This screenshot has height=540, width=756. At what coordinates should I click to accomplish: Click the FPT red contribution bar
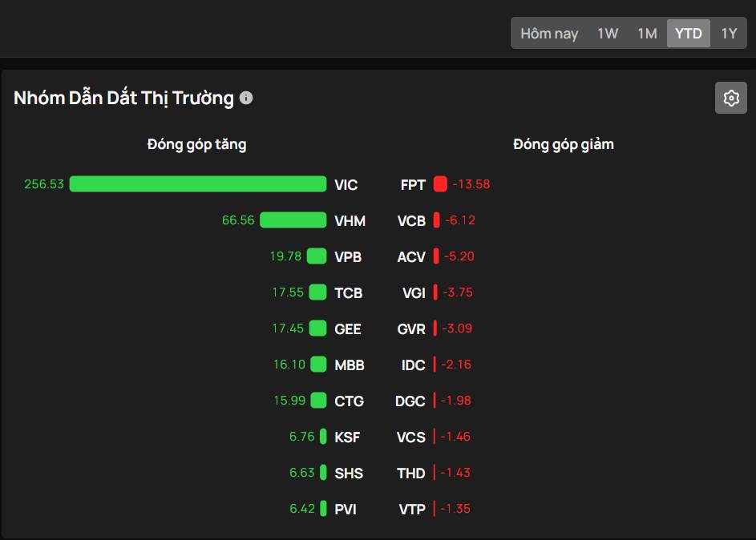click(440, 184)
